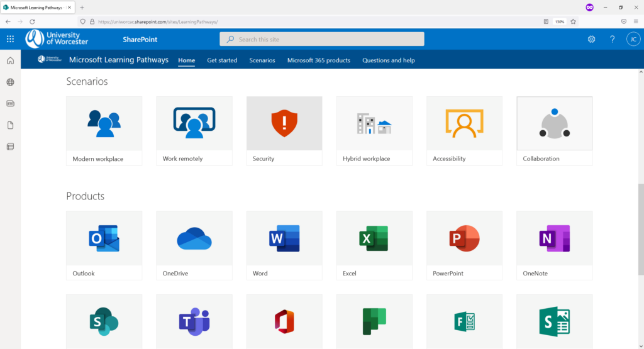Image resolution: width=644 pixels, height=349 pixels.
Task: Open the Microsoft Forms product icon
Action: 465,321
